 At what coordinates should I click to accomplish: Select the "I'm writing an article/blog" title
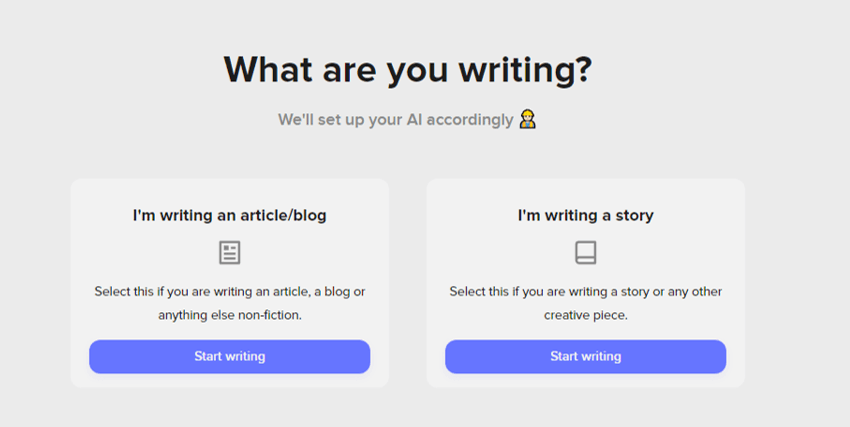229,215
